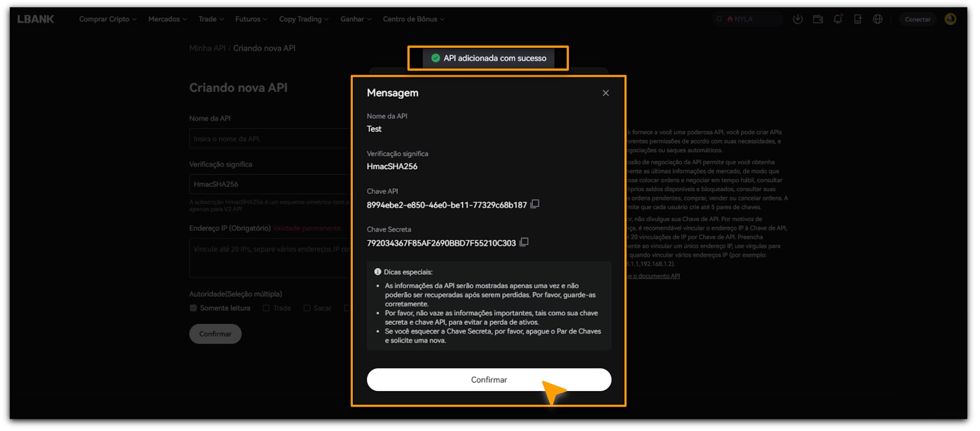Image resolution: width=980 pixels, height=431 pixels.
Task: Copy the Chave API value
Action: tap(535, 204)
